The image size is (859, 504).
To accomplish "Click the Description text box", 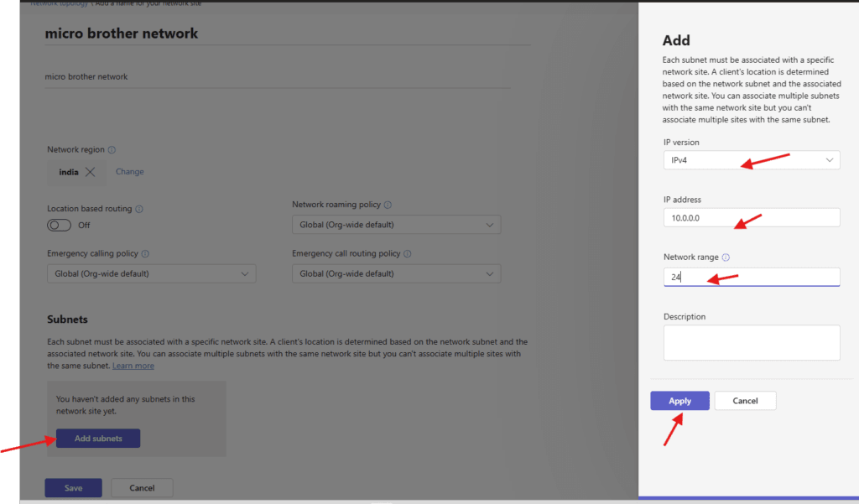I will pos(751,342).
